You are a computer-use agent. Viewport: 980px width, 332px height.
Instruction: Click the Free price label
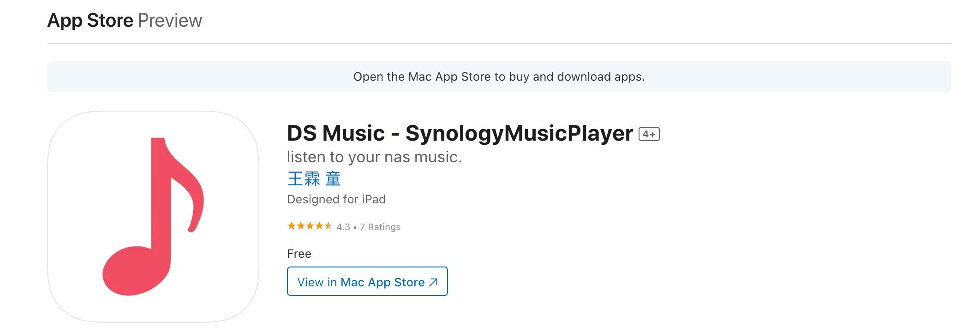tap(299, 254)
